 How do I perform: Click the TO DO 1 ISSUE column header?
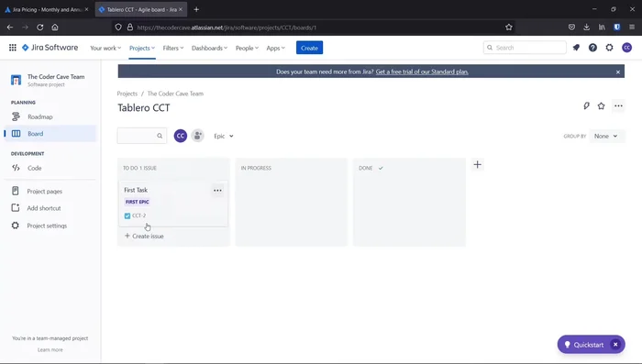pyautogui.click(x=139, y=168)
